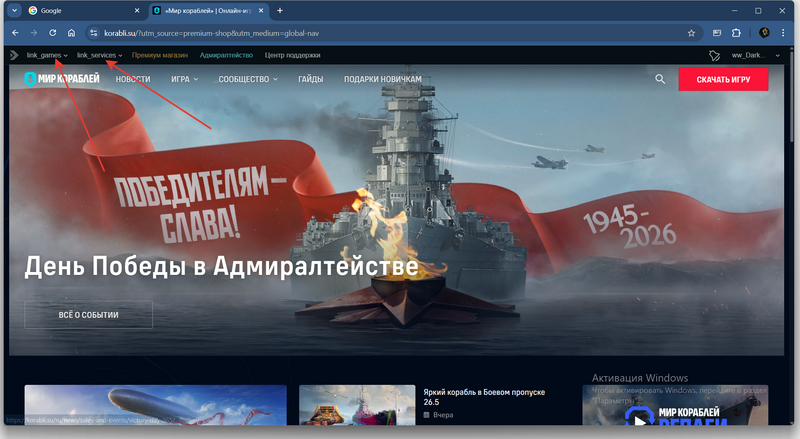This screenshot has height=439, width=800.
Task: Expand the link_games dropdown
Action: (x=47, y=55)
